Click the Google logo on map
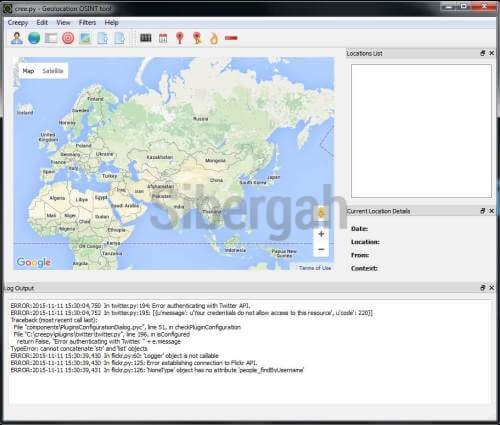Image resolution: width=500 pixels, height=425 pixels. [x=34, y=262]
